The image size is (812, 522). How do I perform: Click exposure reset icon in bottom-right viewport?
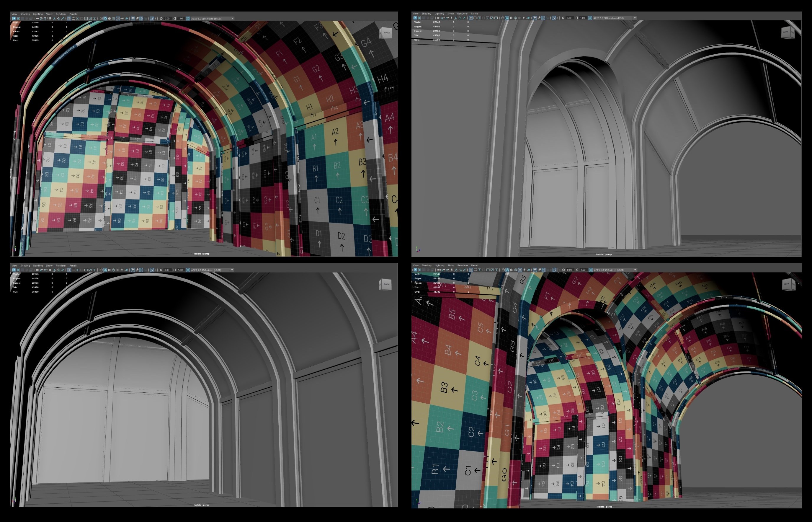click(x=564, y=270)
